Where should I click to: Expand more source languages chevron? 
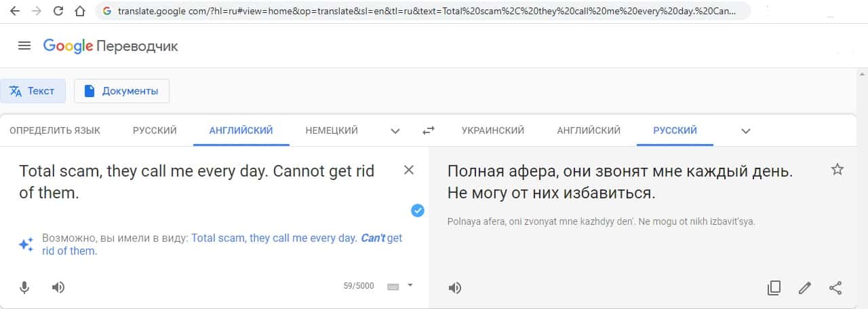pyautogui.click(x=395, y=130)
